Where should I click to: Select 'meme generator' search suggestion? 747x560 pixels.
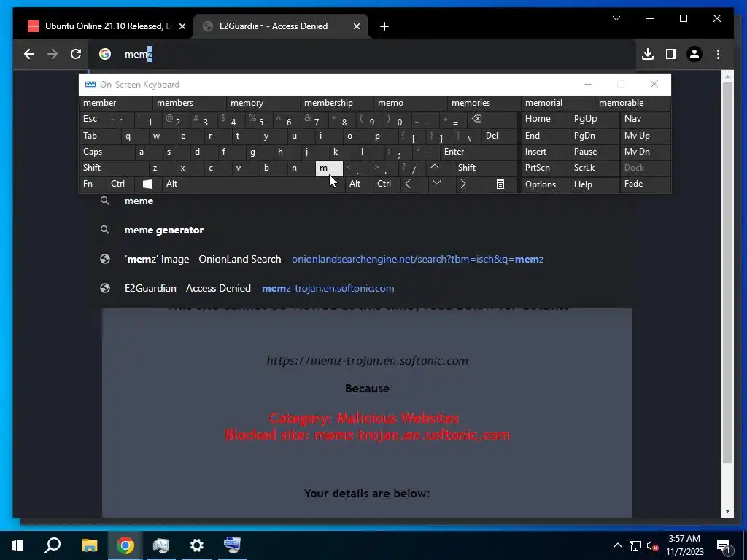(x=362, y=230)
